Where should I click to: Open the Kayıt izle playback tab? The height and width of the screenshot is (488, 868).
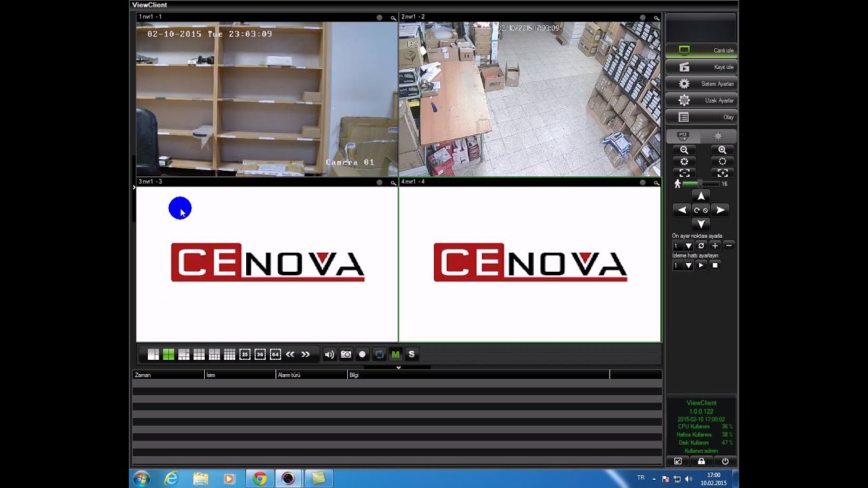(701, 67)
